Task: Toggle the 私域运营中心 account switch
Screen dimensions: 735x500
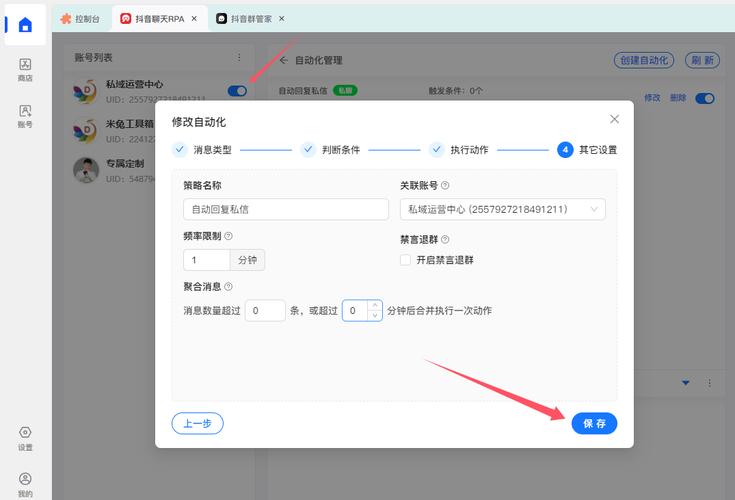Action: pyautogui.click(x=237, y=91)
